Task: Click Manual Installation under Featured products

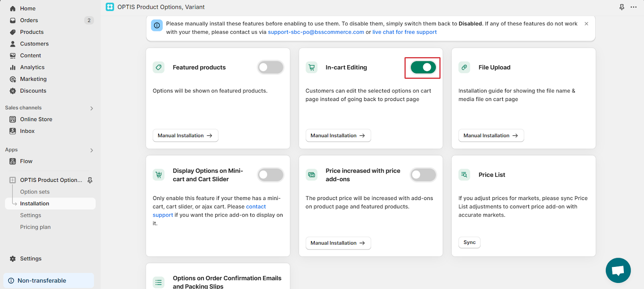Action: [x=186, y=136]
